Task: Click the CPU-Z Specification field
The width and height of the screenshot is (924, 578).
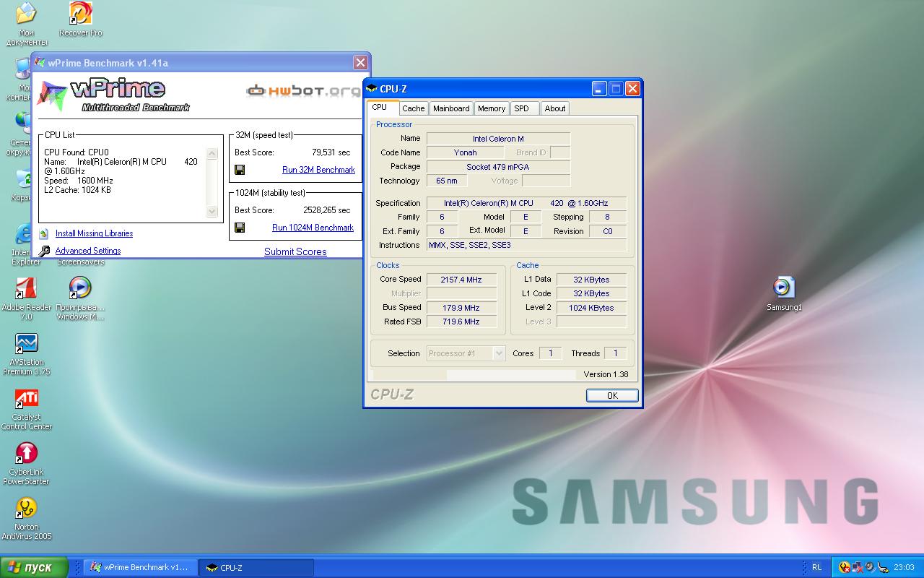Action: (x=527, y=203)
